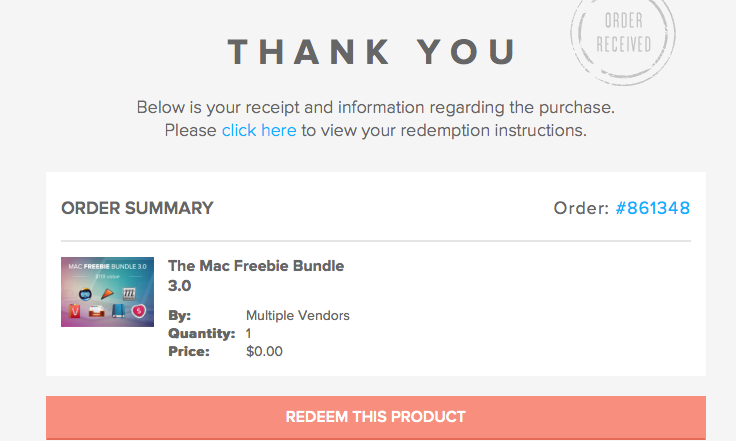Click the Order Received stamp
Image resolution: width=736 pixels, height=441 pixels.
623,34
